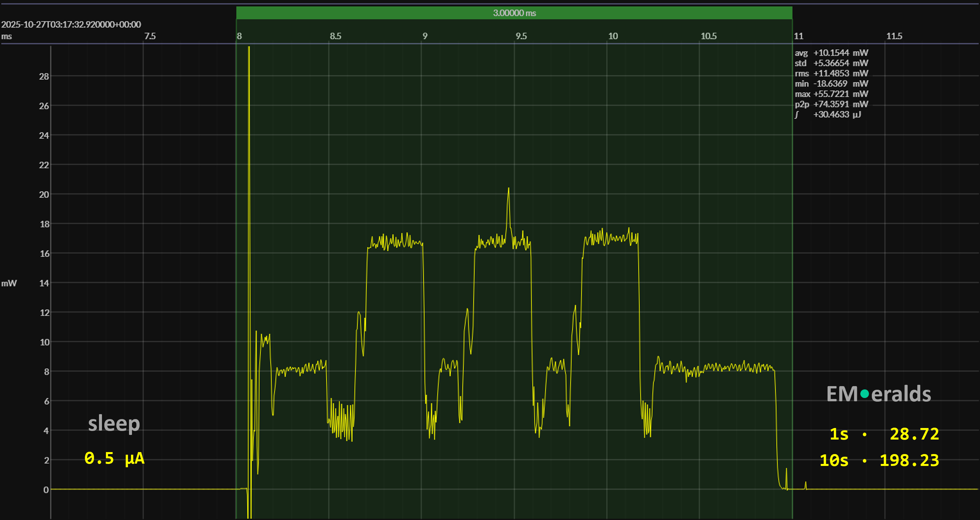
Task: Click the EMeralds logo text
Action: (x=878, y=394)
